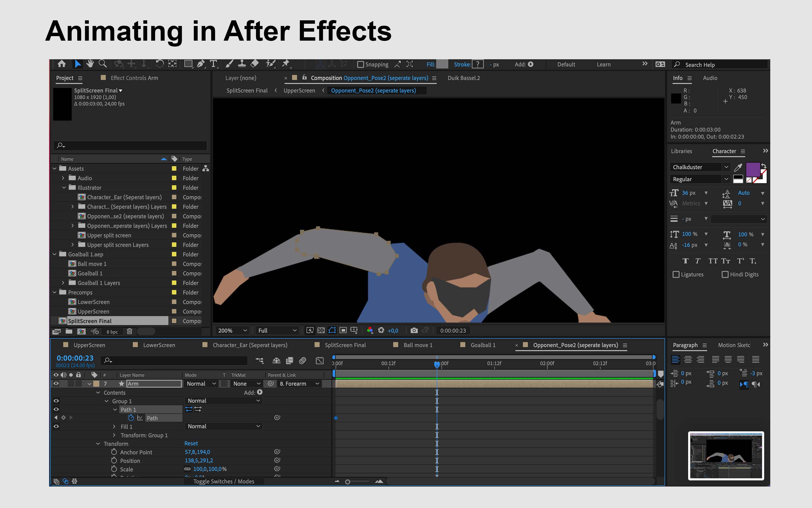Switch to the Audio panel tab
Image resolution: width=812 pixels, height=508 pixels.
(x=710, y=78)
